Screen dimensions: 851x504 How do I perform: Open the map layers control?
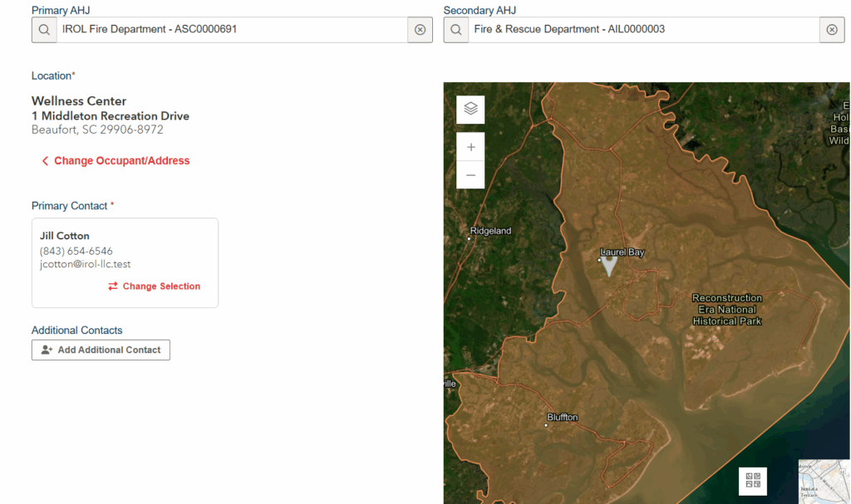(x=470, y=110)
